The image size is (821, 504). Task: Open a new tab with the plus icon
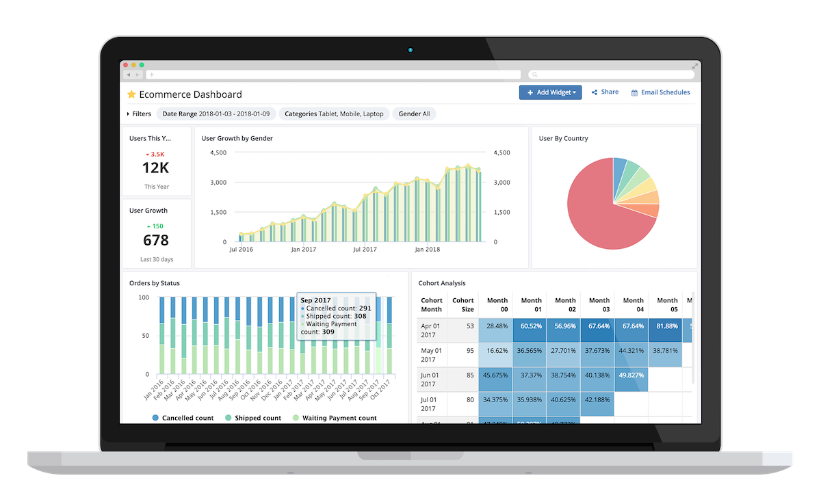pos(153,73)
